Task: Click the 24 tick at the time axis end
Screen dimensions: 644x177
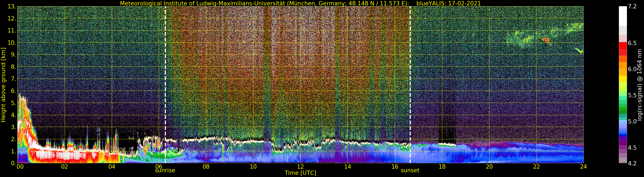Action: pyautogui.click(x=583, y=167)
